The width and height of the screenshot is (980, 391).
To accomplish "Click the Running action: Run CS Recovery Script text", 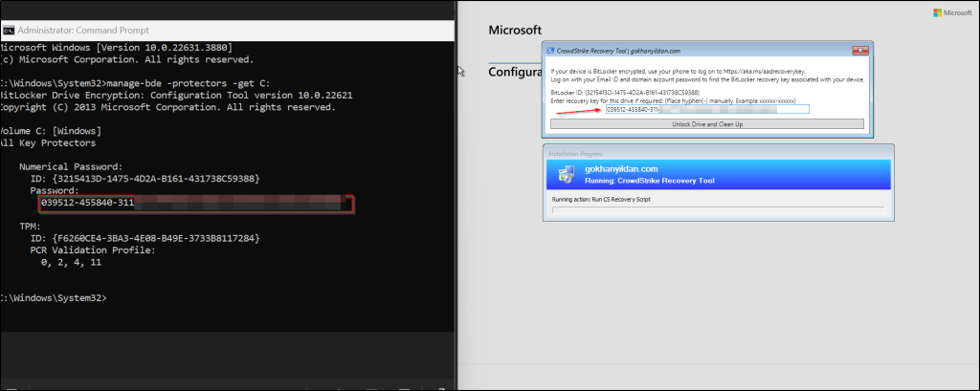I will 599,199.
